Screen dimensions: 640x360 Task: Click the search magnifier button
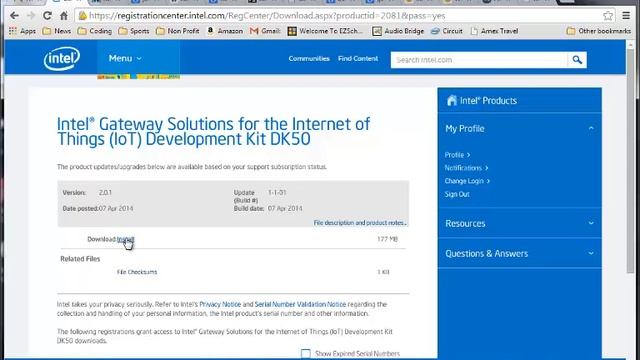tap(577, 60)
